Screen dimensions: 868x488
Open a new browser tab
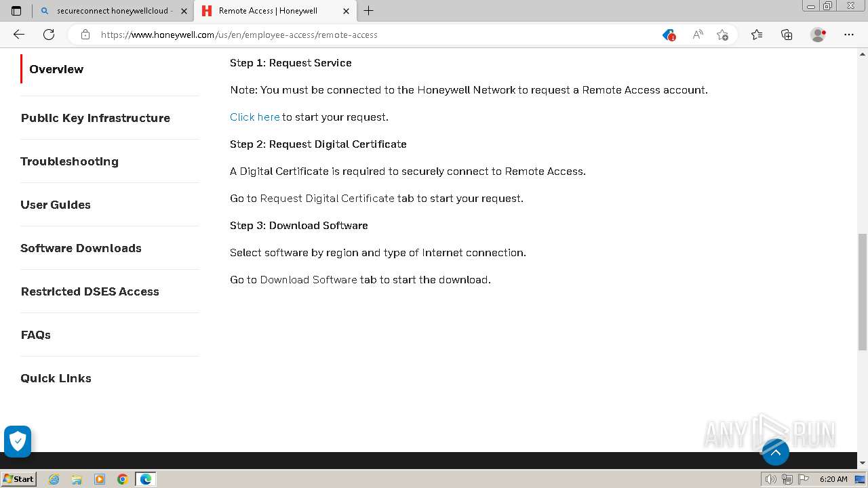368,11
